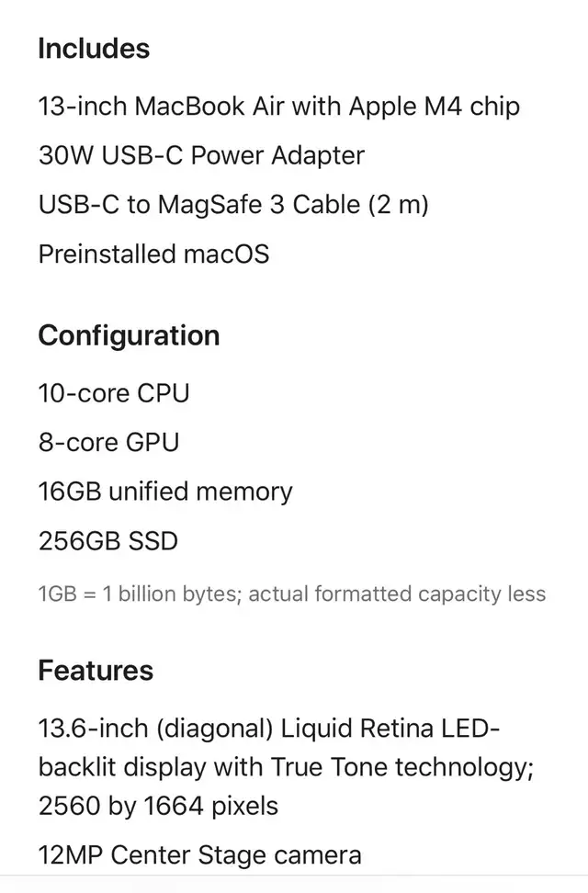Click the Configuration section heading

coord(129,336)
